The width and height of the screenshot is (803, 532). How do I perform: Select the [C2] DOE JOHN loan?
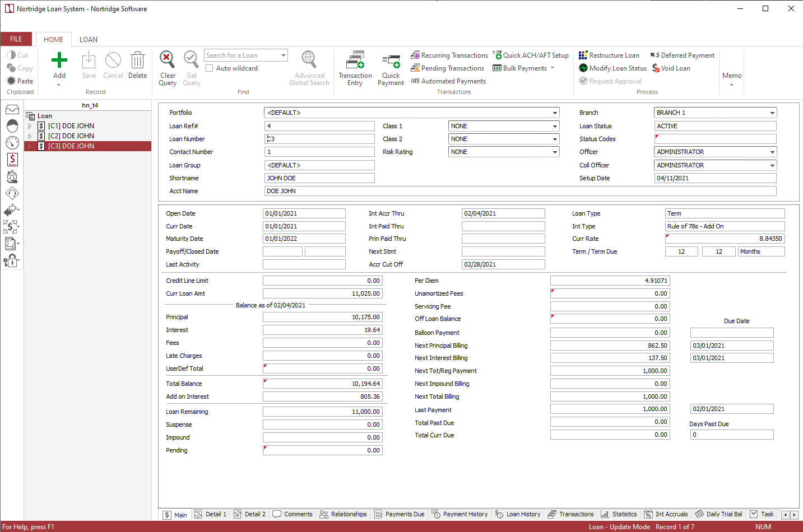tap(71, 136)
